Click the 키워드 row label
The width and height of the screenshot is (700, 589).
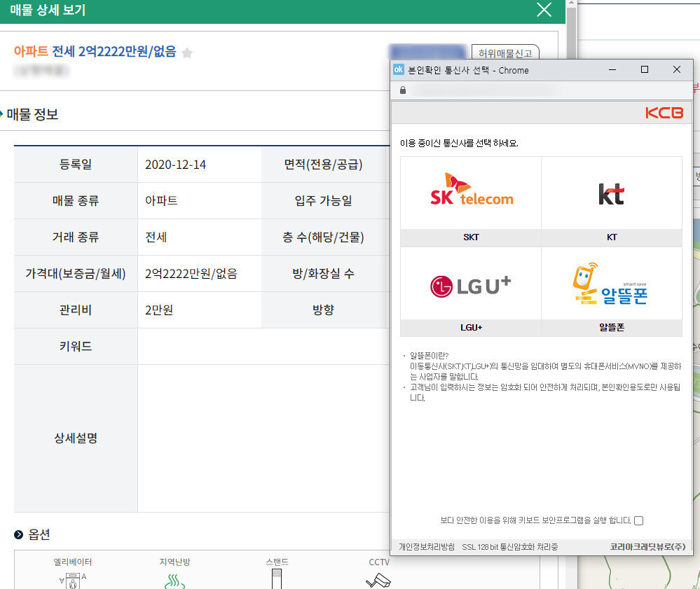pyautogui.click(x=76, y=346)
